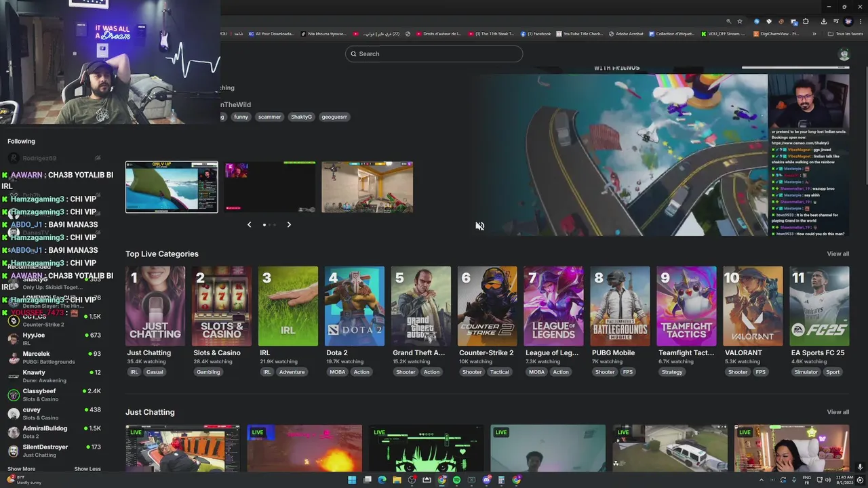Expand recommended list with Show More
868x488 pixels.
coord(21,469)
